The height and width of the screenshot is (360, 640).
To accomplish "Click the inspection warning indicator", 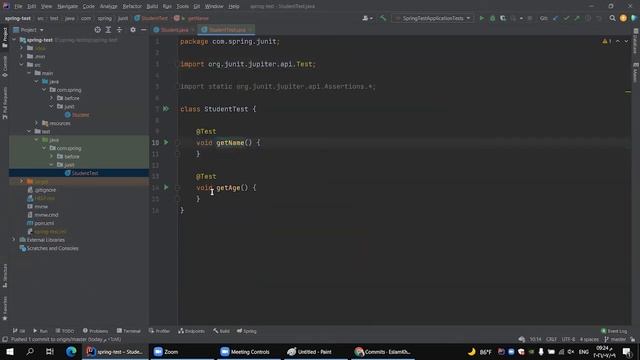I will pos(607,41).
